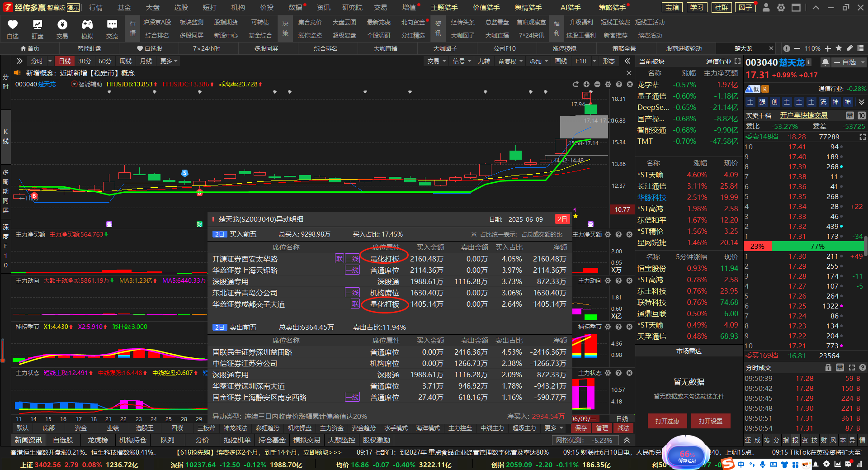Open the 更多 period dropdown
Screen dimensions: 868x470
169,61
